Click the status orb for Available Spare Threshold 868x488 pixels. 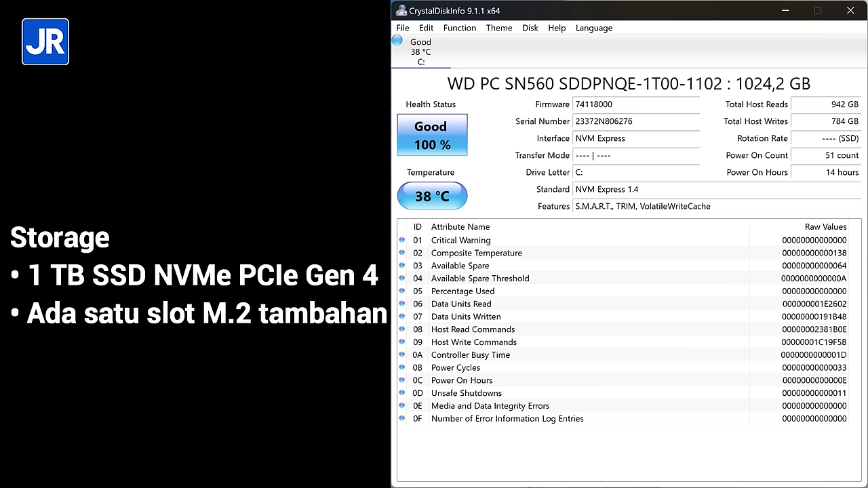tap(402, 278)
